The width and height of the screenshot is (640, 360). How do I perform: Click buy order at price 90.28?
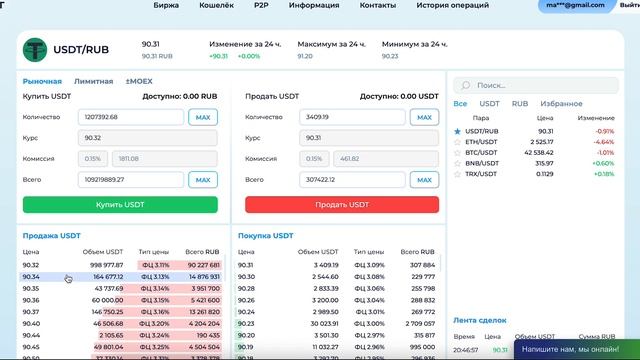coord(337,289)
